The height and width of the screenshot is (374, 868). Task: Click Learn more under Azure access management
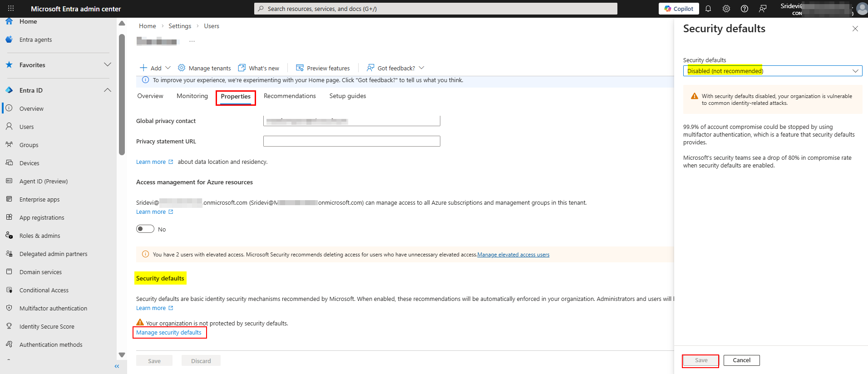(155, 212)
